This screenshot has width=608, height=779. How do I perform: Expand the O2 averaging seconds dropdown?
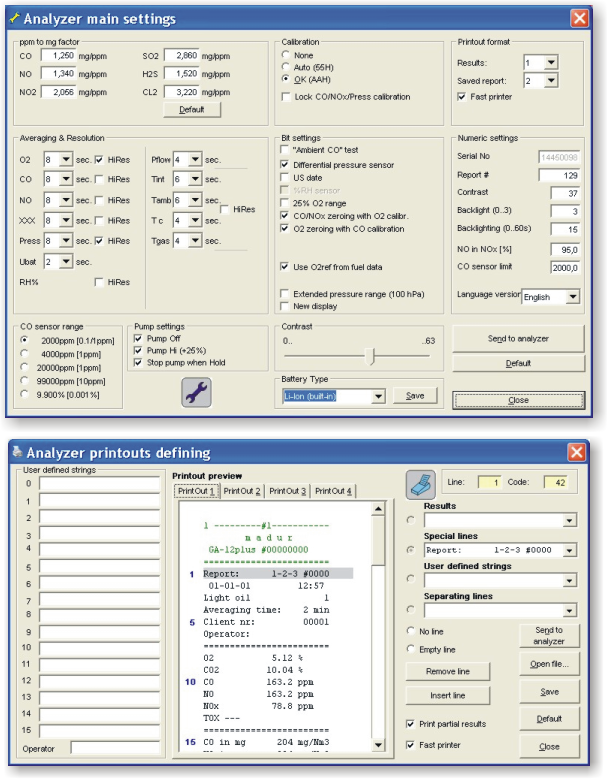coord(66,159)
